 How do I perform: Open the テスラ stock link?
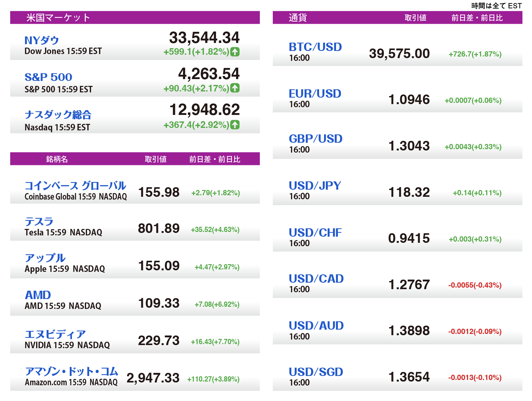pos(39,222)
